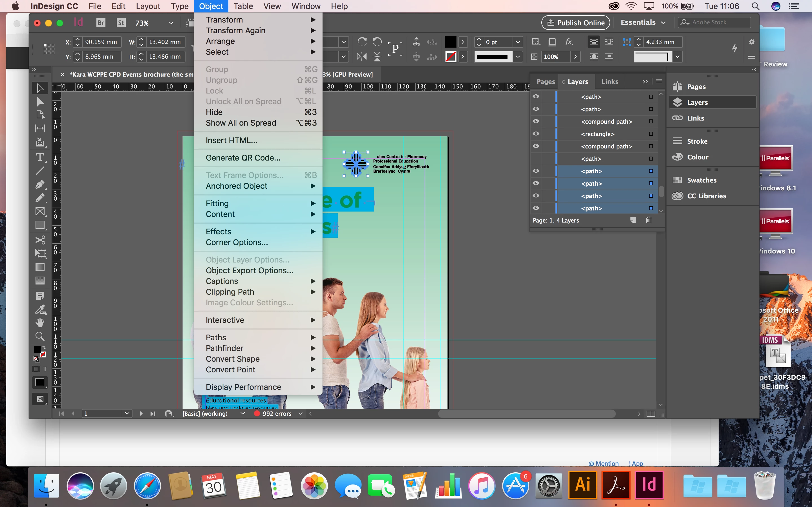812x507 pixels.
Task: Click the black fill colour swatch
Action: pyautogui.click(x=450, y=42)
